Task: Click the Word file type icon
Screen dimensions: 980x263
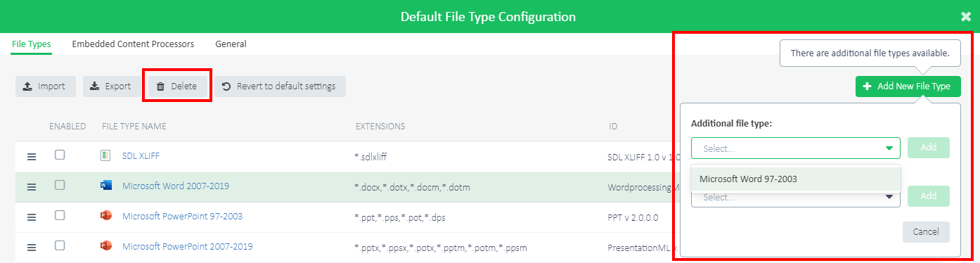Action: [x=106, y=186]
